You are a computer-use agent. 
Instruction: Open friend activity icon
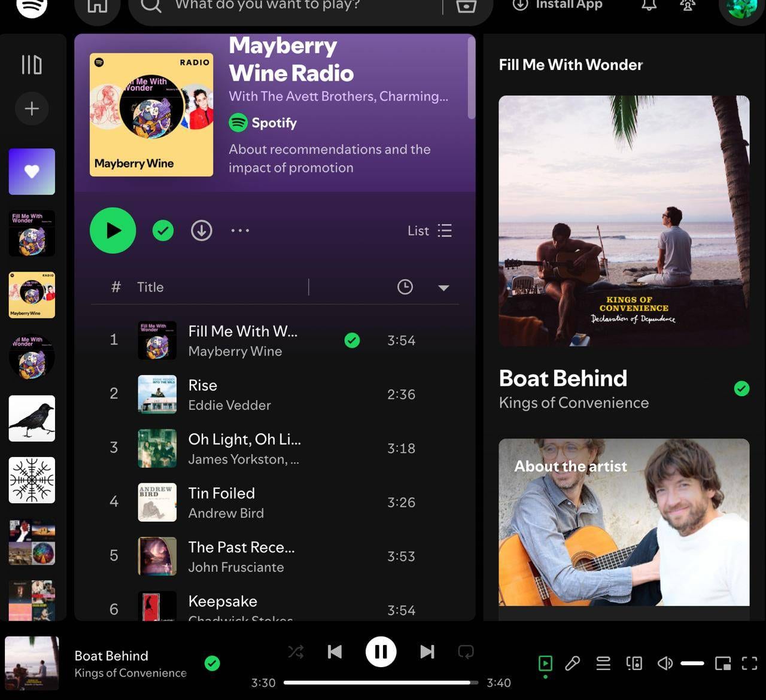(688, 5)
